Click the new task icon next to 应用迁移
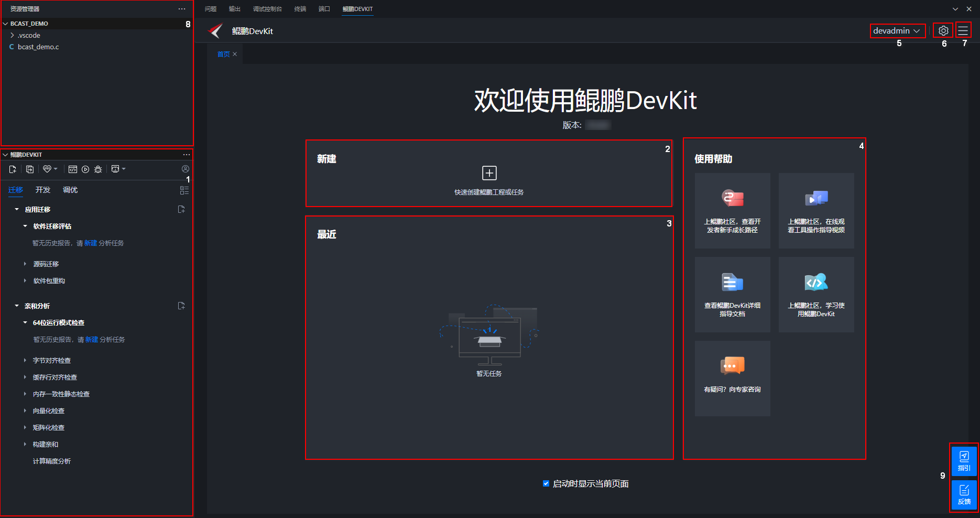This screenshot has width=980, height=518. (181, 209)
